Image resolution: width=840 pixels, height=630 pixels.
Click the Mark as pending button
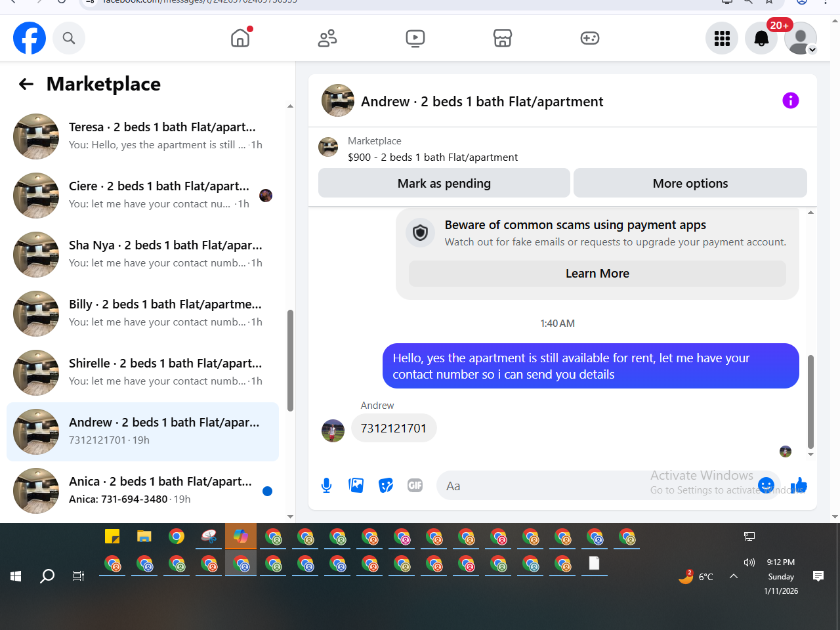tap(444, 183)
